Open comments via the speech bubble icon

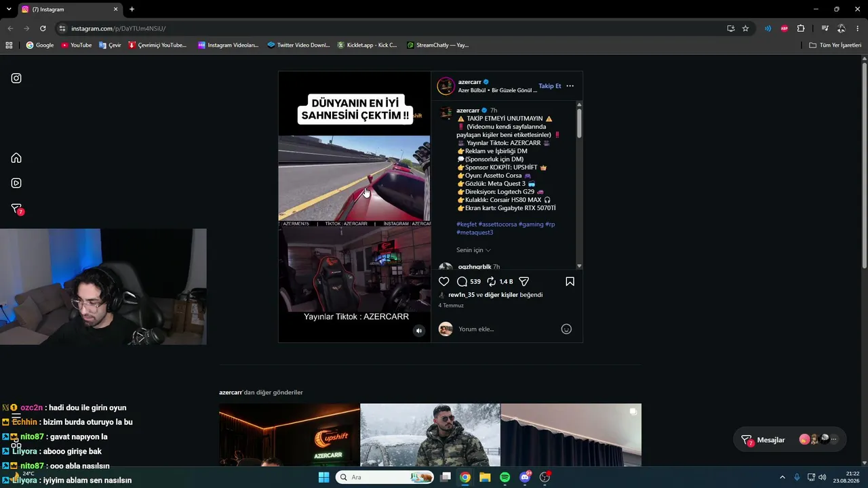(462, 281)
